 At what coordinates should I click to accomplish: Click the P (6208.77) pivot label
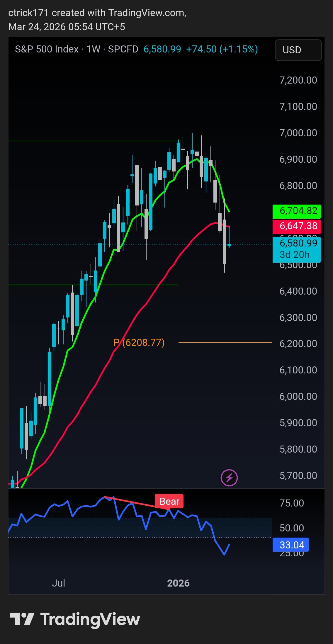(139, 342)
